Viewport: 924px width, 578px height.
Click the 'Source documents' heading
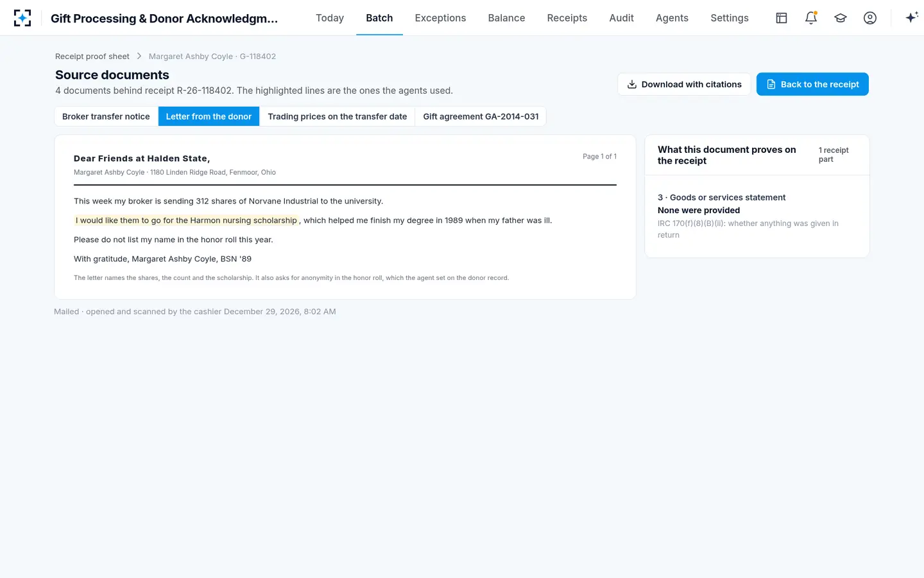tap(112, 75)
